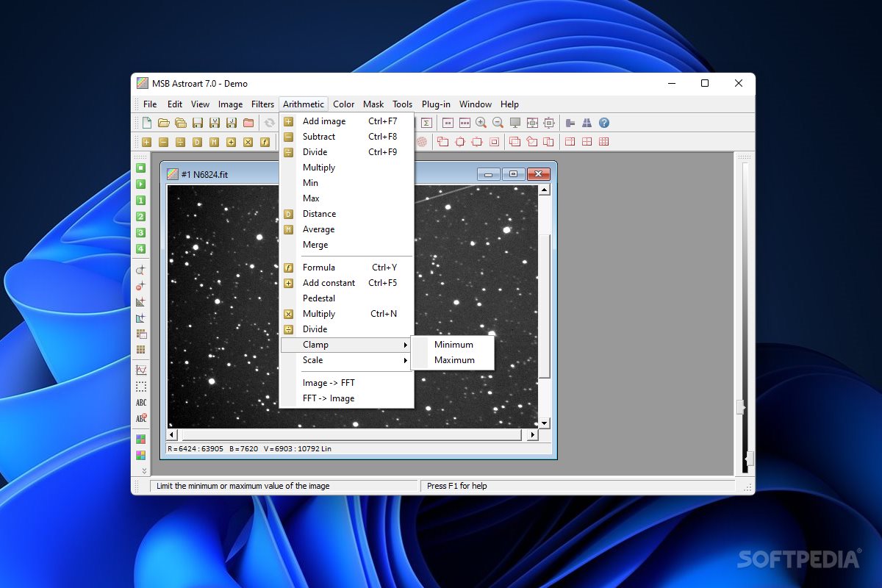Choose the Max menu entry
This screenshot has width=882, height=588.
[347, 198]
